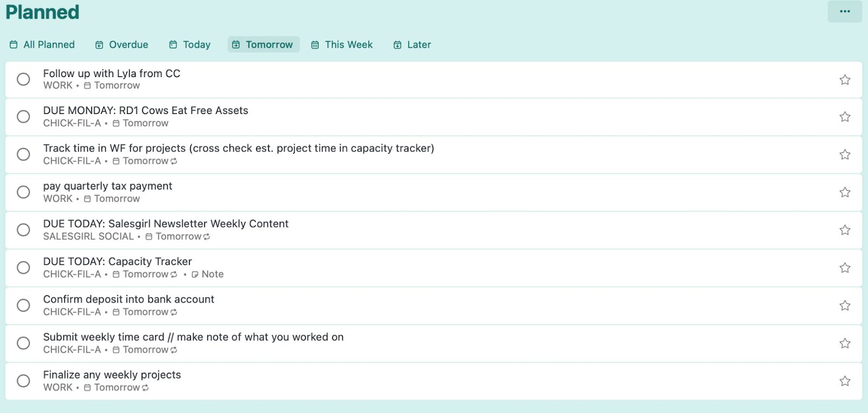Check off 'Finalize any weekly projects'
This screenshot has height=413, width=868.
pyautogui.click(x=23, y=380)
